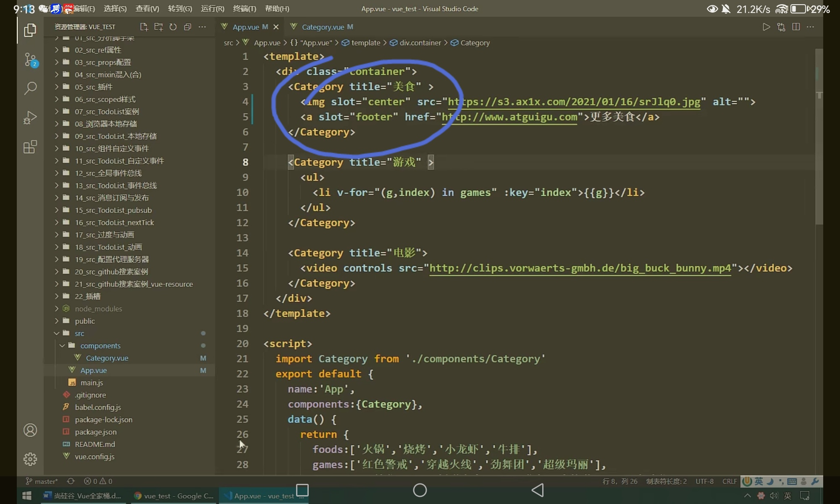Expand the node_modules folder
The image size is (840, 504).
point(98,309)
